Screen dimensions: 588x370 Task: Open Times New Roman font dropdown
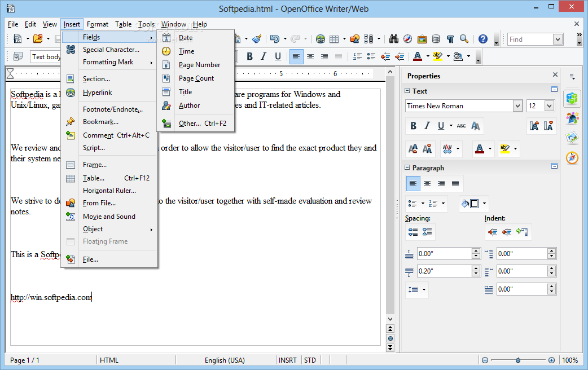click(x=517, y=106)
